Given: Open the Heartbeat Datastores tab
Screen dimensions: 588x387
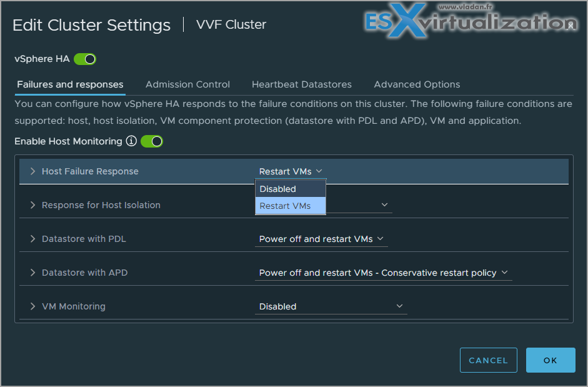Looking at the screenshot, I should (x=302, y=84).
